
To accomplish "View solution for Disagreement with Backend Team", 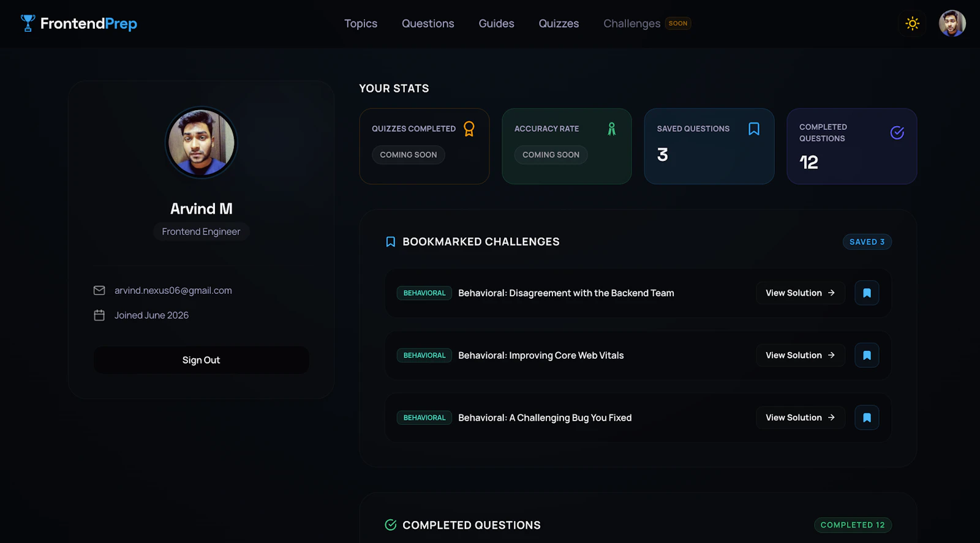I will [x=801, y=293].
